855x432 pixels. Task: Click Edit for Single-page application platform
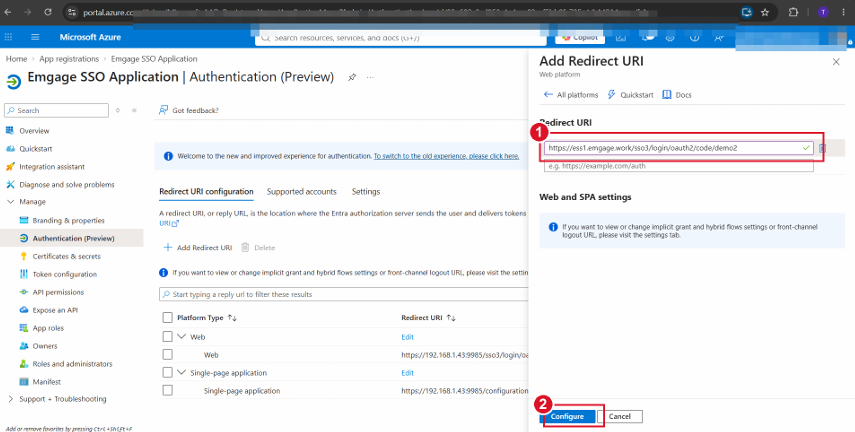click(407, 373)
